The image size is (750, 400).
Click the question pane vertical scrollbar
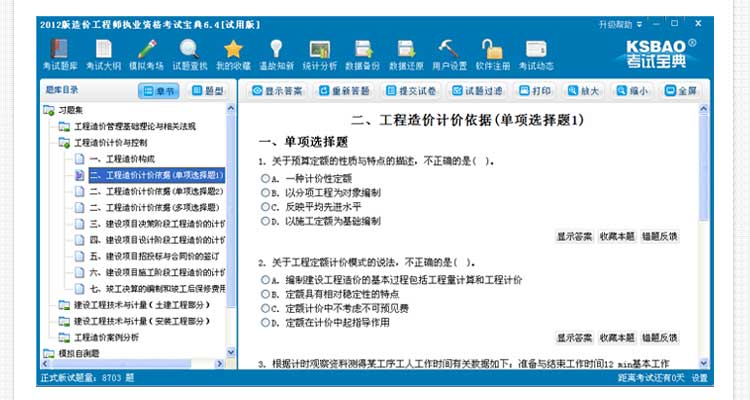(x=704, y=240)
